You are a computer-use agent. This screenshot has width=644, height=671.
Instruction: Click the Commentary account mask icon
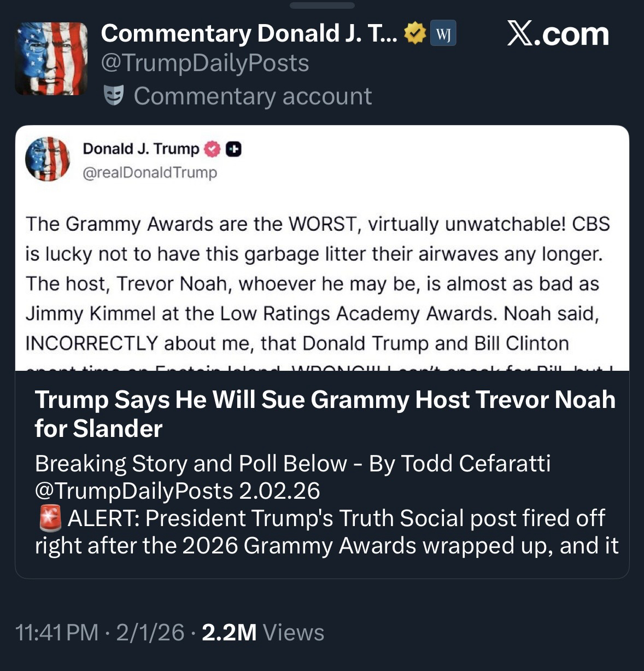pyautogui.click(x=113, y=96)
